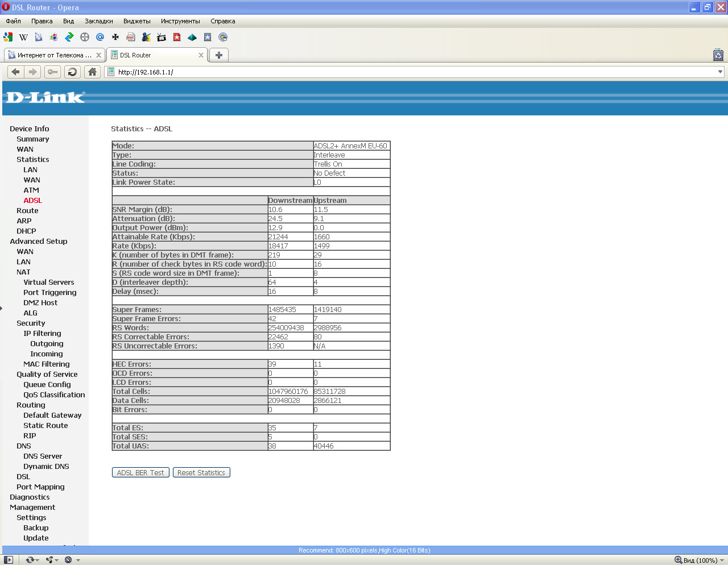Open the Вид (100%) zoom dropdown
Screen dimensions: 728x565
point(699,560)
